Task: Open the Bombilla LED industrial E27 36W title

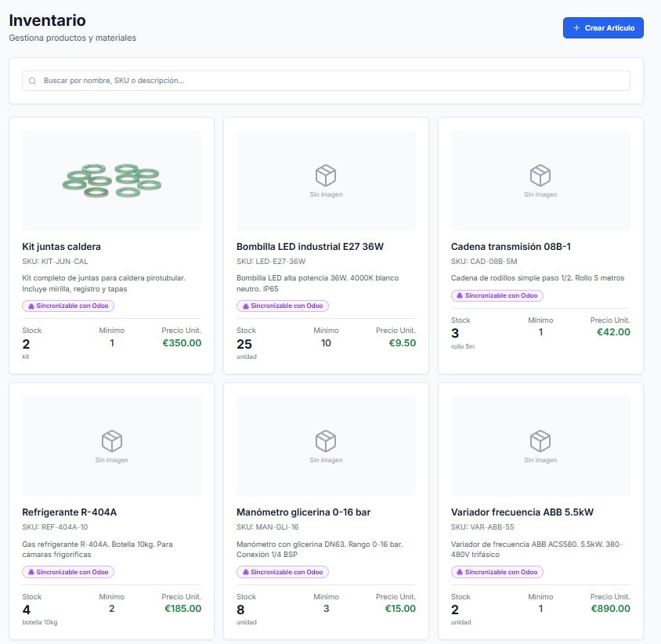Action: click(310, 247)
